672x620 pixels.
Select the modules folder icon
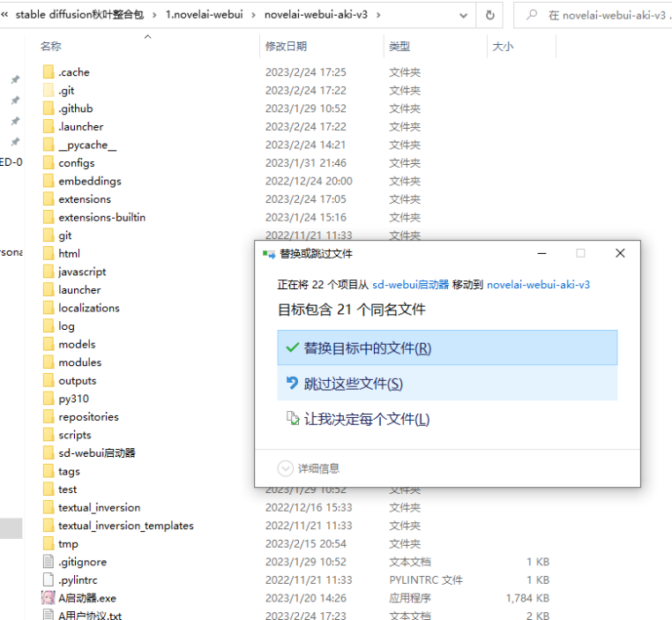(x=49, y=362)
